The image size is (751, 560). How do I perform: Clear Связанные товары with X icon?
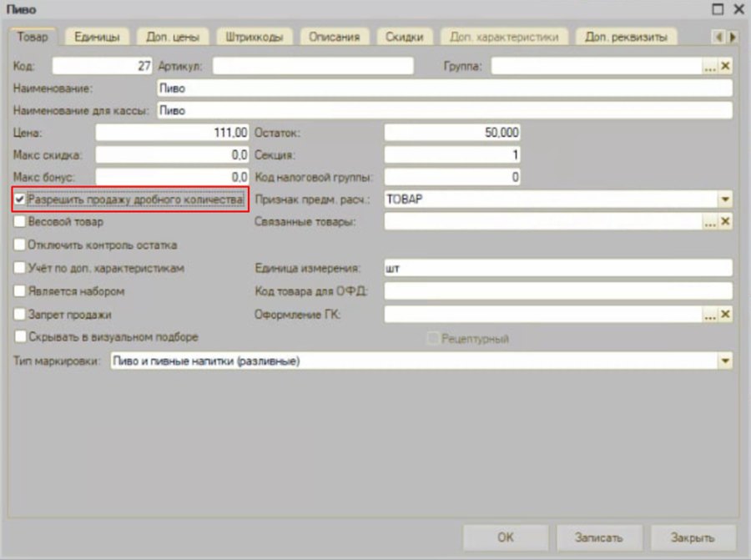coord(725,222)
